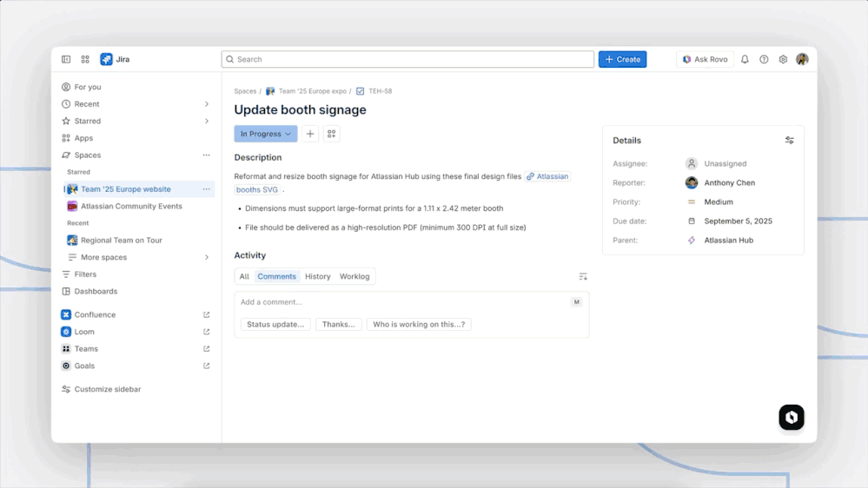
Task: Click the Update booth signage title
Action: [x=300, y=109]
